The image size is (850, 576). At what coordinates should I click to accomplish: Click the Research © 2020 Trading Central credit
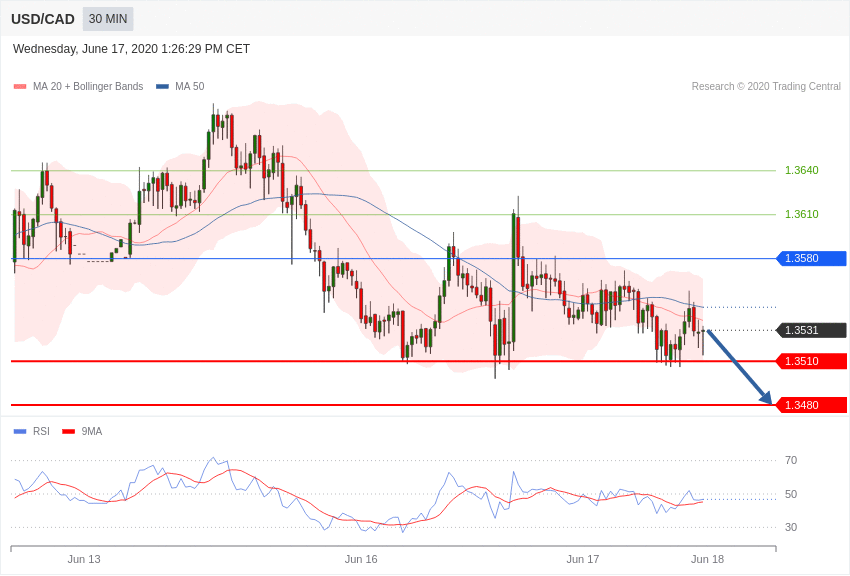click(x=766, y=86)
